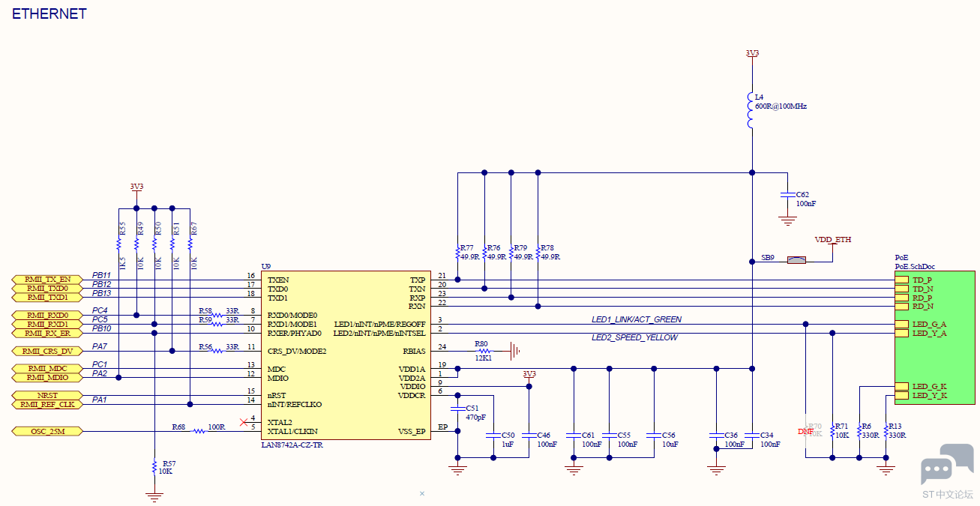980x506 pixels.
Task: Click the C56 designator text
Action: coord(668,435)
